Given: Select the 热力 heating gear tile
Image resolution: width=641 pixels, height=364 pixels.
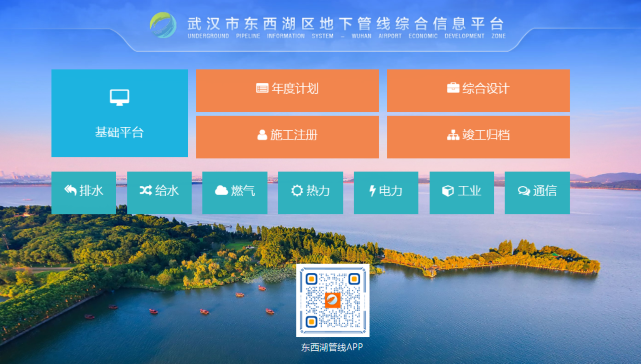Looking at the screenshot, I should (x=310, y=193).
